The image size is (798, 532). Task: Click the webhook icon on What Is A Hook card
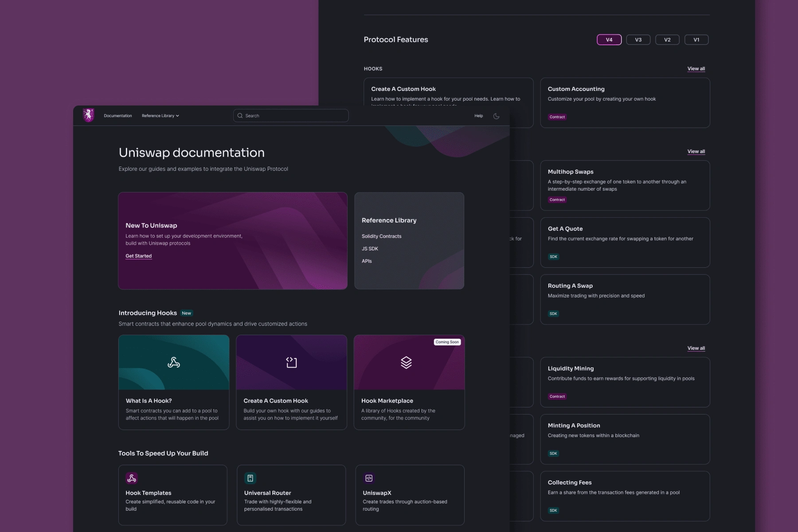(174, 363)
